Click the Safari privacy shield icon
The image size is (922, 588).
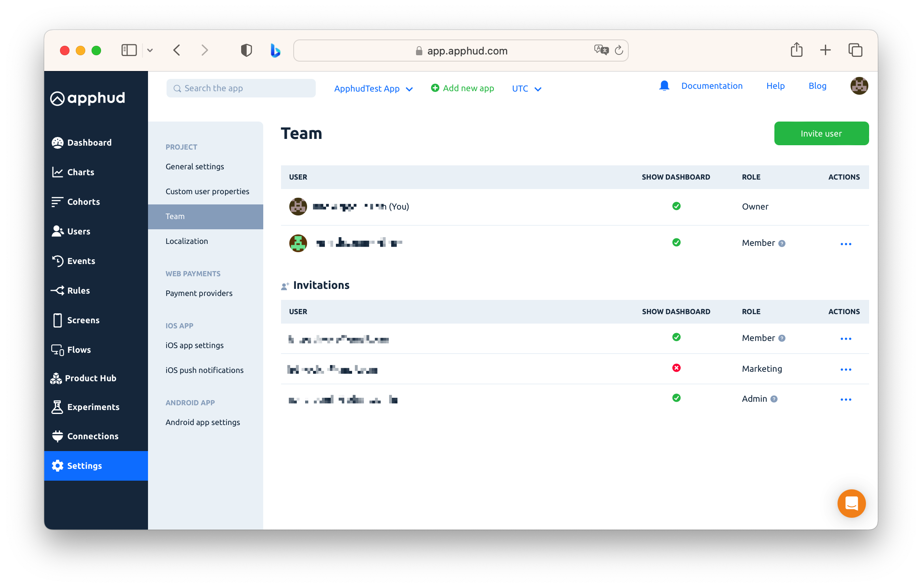pyautogui.click(x=246, y=51)
